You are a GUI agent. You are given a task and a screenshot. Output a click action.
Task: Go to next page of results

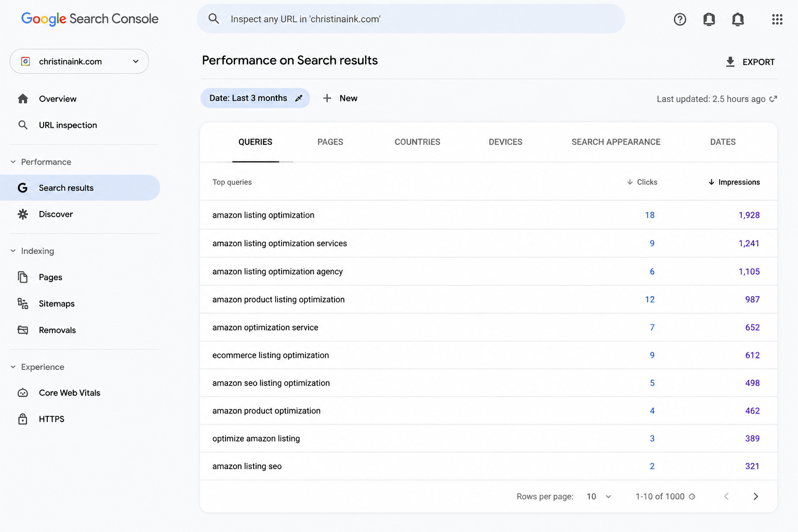(x=755, y=497)
